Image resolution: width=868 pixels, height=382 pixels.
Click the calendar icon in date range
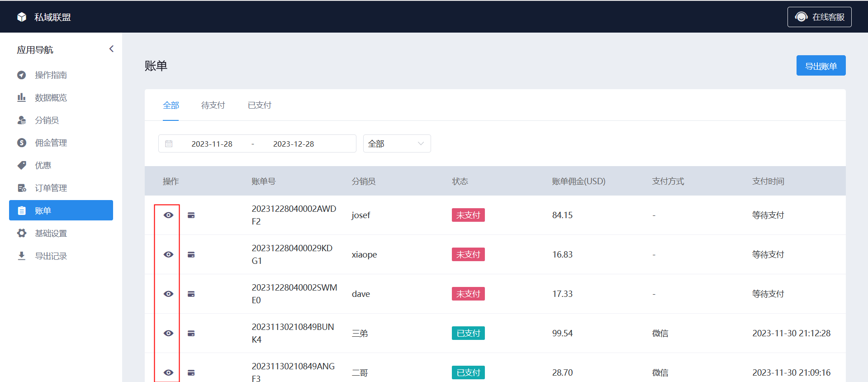coord(169,144)
